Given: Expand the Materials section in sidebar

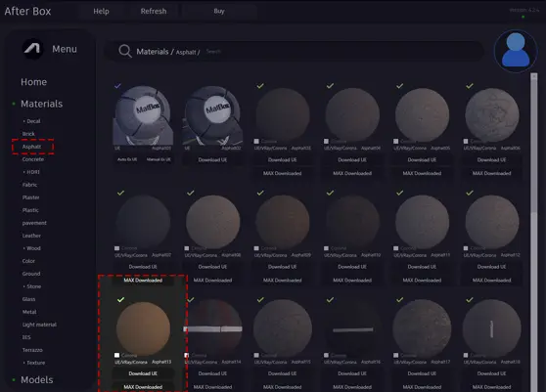Looking at the screenshot, I should [x=41, y=104].
